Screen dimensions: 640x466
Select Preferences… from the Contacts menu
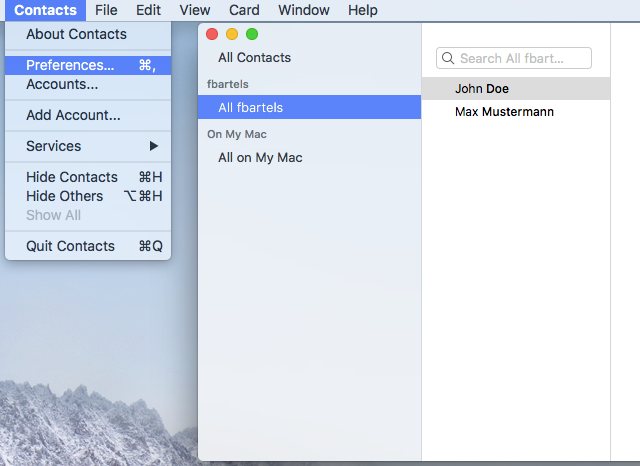pos(88,65)
